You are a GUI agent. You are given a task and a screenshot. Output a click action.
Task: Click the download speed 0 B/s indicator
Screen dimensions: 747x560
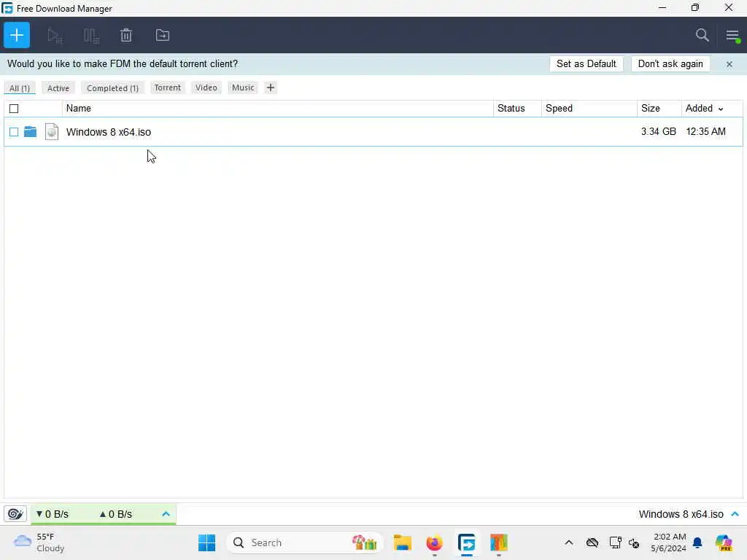53,514
